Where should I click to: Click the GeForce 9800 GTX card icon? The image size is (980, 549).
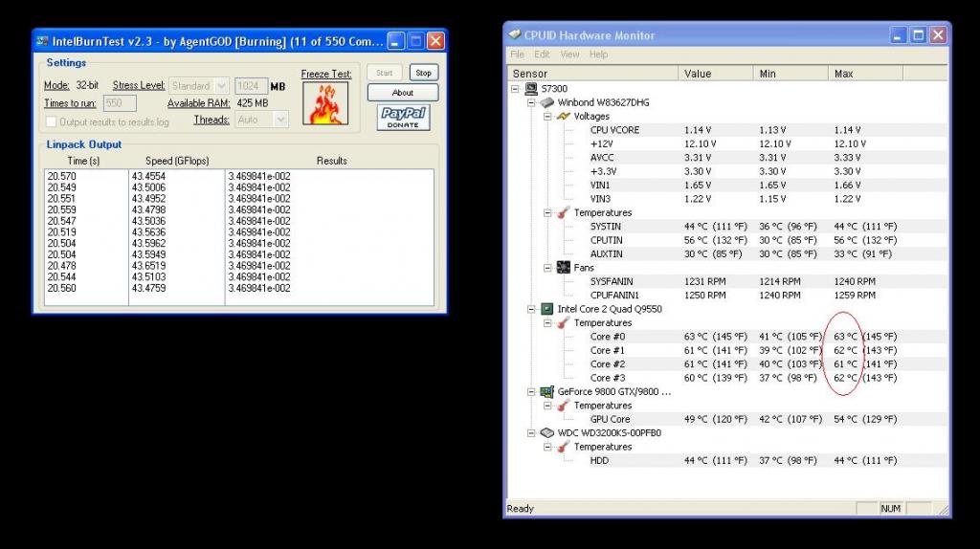click(x=546, y=391)
